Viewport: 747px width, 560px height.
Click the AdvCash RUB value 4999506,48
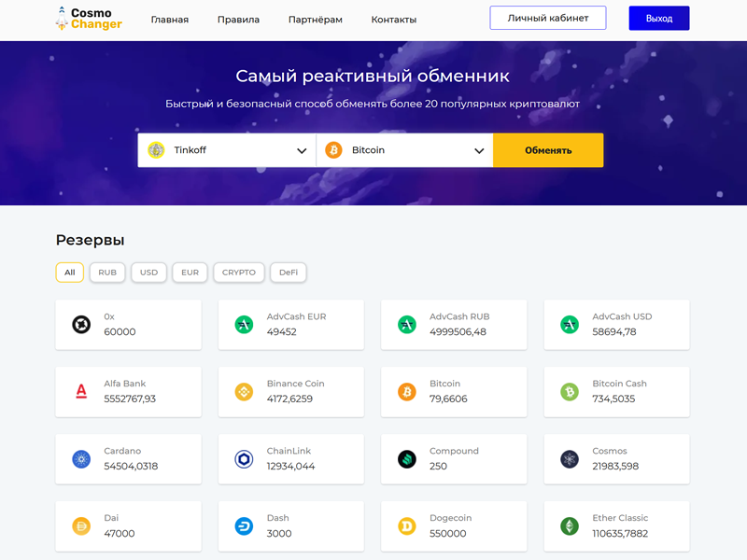458,332
